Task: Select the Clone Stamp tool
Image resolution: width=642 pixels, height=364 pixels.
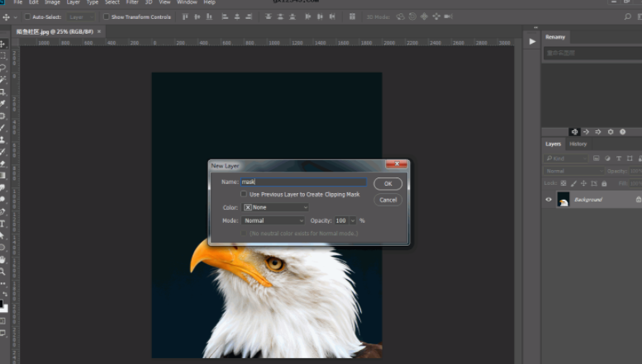Action: (2, 139)
